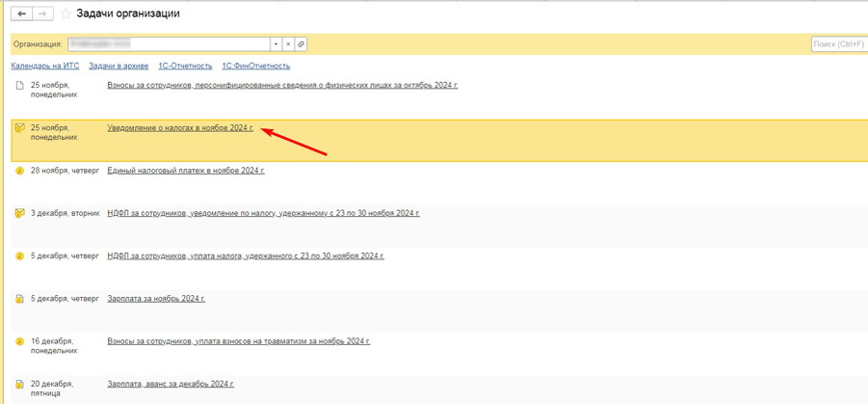Open Зарплата, аванс за декабрь 2024 г.
The height and width of the screenshot is (404, 868).
click(171, 384)
